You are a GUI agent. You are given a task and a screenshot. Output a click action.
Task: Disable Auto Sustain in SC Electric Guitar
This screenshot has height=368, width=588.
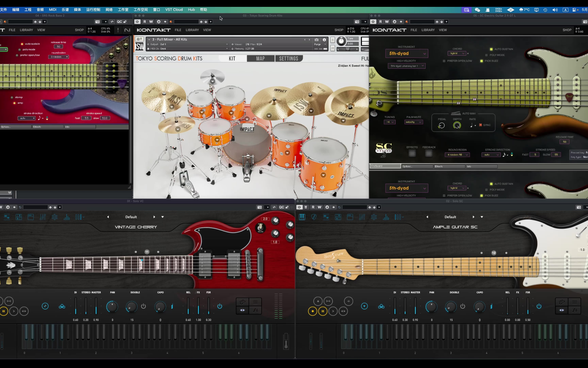tap(491, 49)
